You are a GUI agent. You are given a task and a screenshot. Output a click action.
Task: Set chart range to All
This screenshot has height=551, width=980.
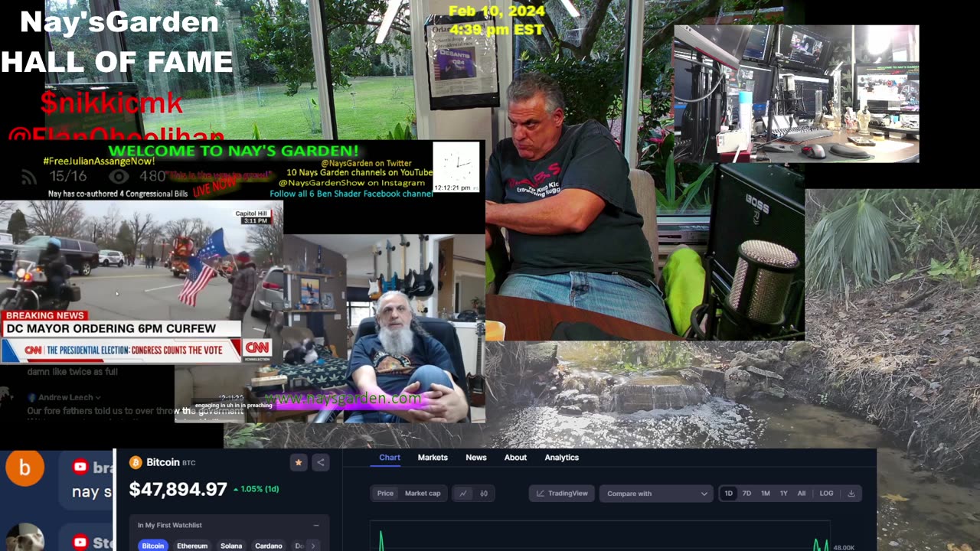[802, 494]
